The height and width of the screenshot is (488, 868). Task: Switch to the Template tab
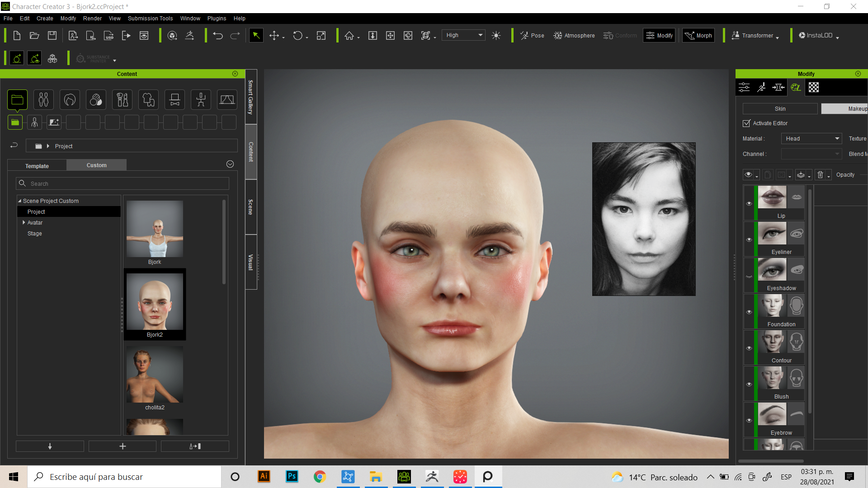[x=37, y=166]
